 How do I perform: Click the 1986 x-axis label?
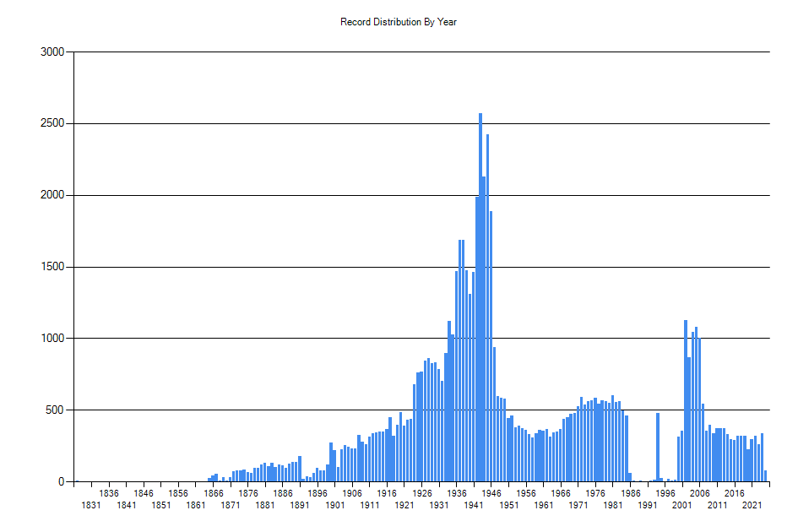(631, 493)
